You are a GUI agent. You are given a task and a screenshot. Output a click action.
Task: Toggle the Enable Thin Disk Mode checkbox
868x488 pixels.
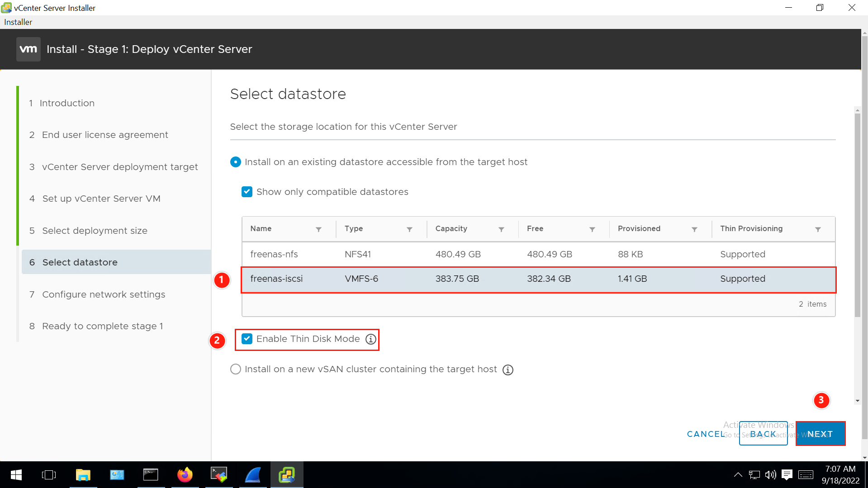coord(247,339)
